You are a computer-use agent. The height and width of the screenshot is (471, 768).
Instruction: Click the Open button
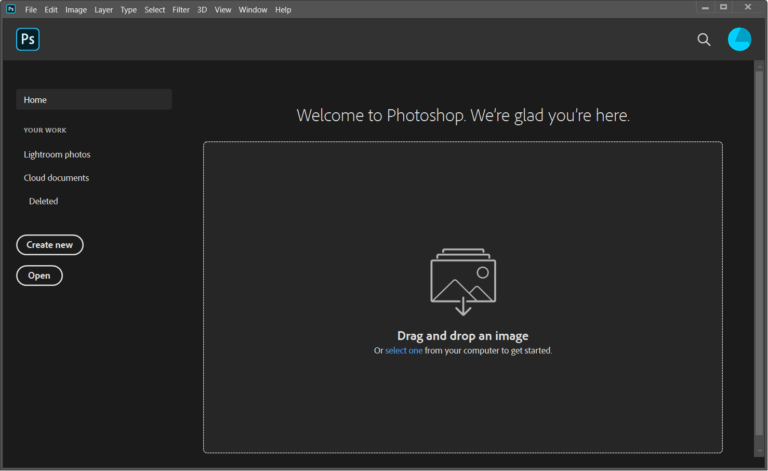(39, 276)
